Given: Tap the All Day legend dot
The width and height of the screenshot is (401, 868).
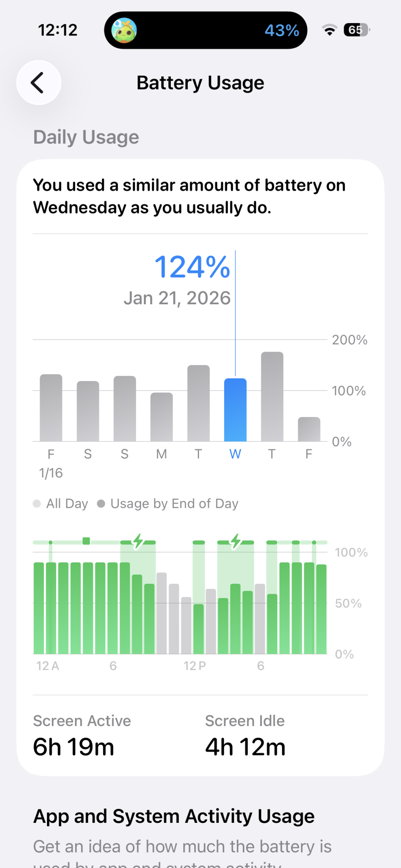Looking at the screenshot, I should tap(37, 503).
